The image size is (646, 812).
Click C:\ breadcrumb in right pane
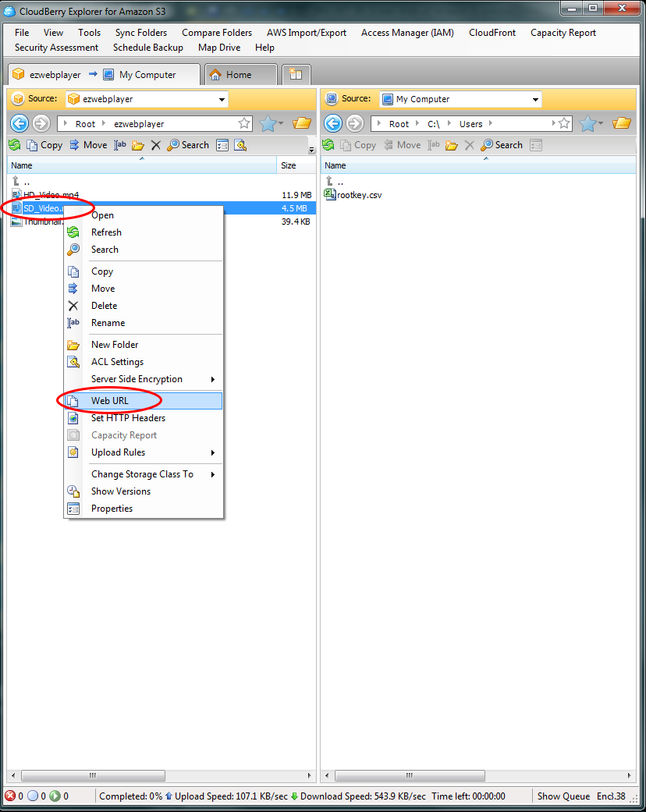tap(434, 124)
